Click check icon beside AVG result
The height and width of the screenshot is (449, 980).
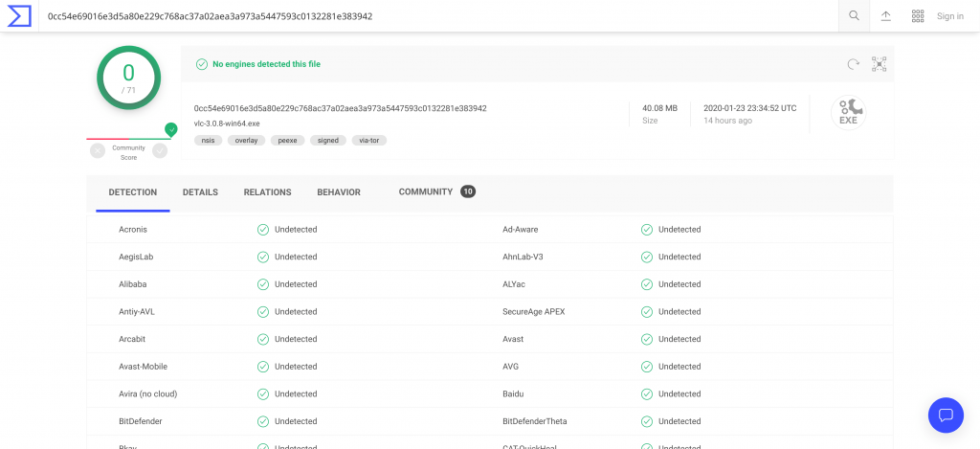pyautogui.click(x=647, y=367)
